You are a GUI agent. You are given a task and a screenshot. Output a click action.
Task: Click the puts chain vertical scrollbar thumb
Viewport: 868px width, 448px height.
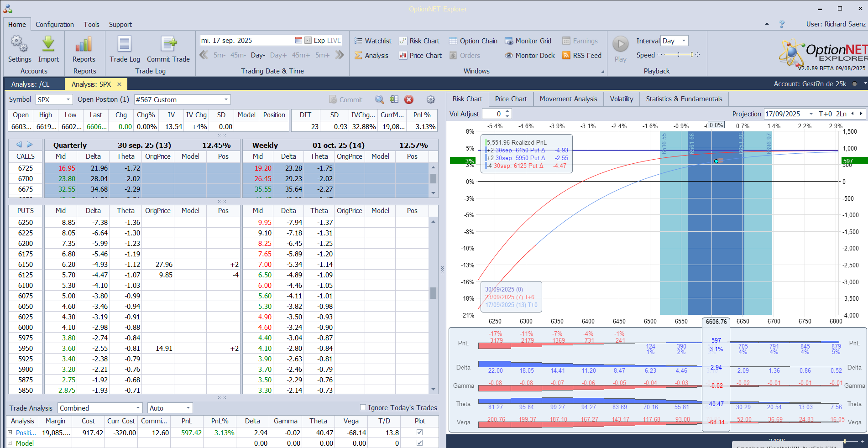(x=433, y=292)
